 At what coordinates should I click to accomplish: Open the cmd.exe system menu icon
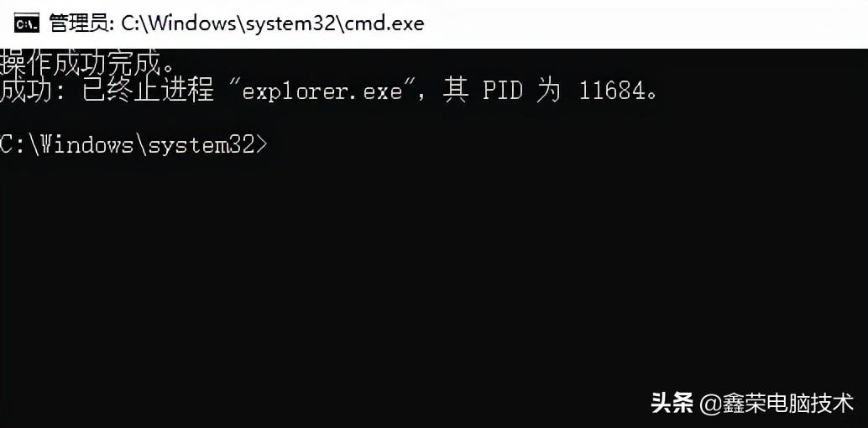26,23
